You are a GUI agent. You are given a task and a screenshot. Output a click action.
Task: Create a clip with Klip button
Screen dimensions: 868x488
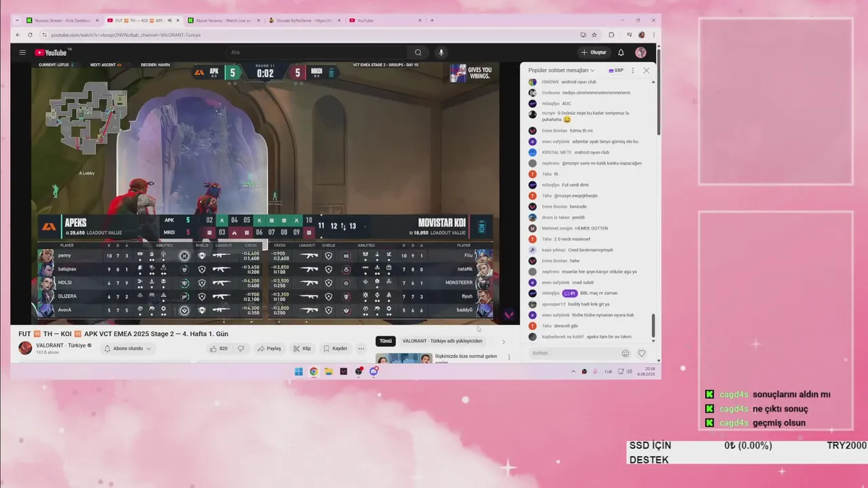pyautogui.click(x=302, y=348)
